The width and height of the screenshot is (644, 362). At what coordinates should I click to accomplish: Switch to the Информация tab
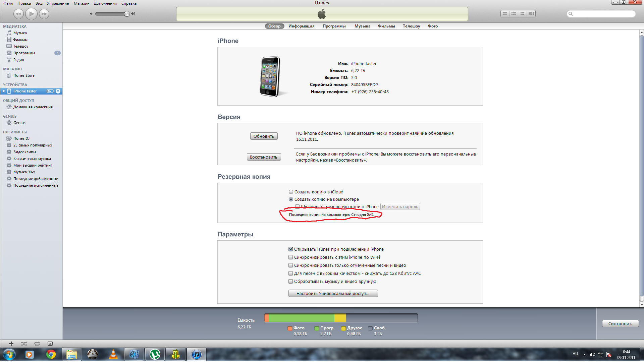302,26
